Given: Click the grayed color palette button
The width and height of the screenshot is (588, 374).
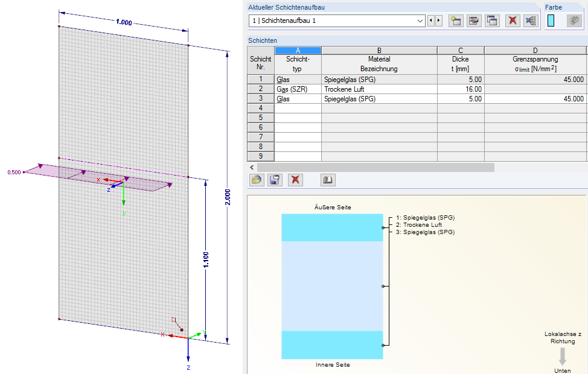Looking at the screenshot, I should 574,21.
